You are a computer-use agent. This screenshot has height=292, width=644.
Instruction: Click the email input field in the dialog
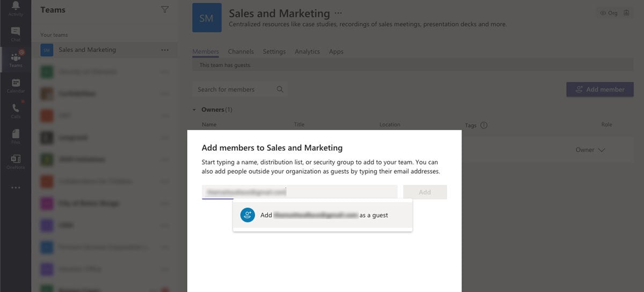tap(299, 192)
